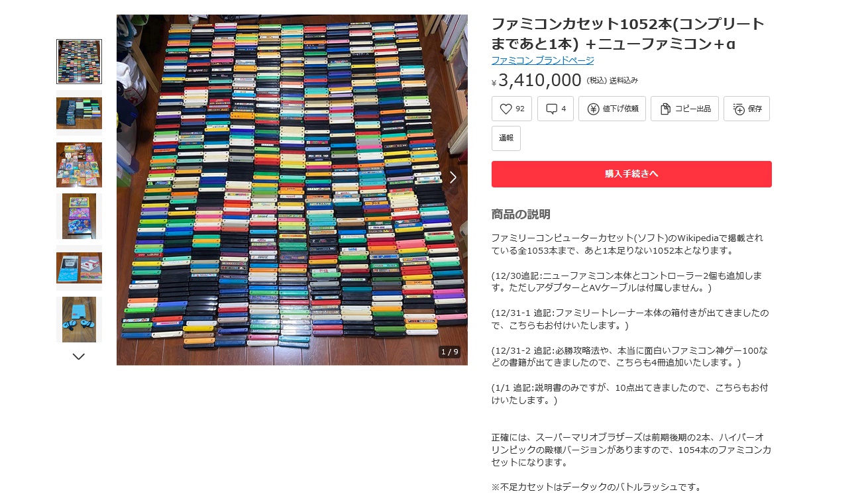
Task: Open ファミコン ブランドページ link
Action: point(543,60)
